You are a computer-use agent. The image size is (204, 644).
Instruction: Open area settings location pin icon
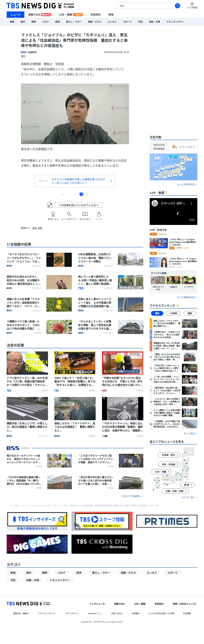[x=192, y=4]
